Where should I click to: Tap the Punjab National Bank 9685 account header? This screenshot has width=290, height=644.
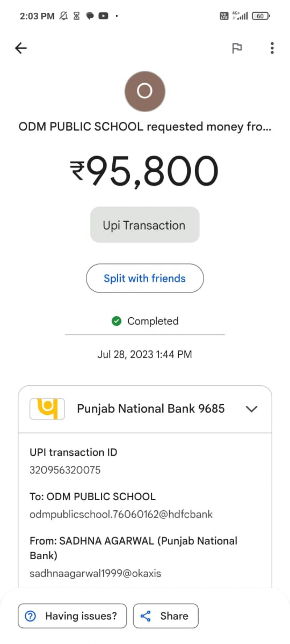[x=151, y=409]
